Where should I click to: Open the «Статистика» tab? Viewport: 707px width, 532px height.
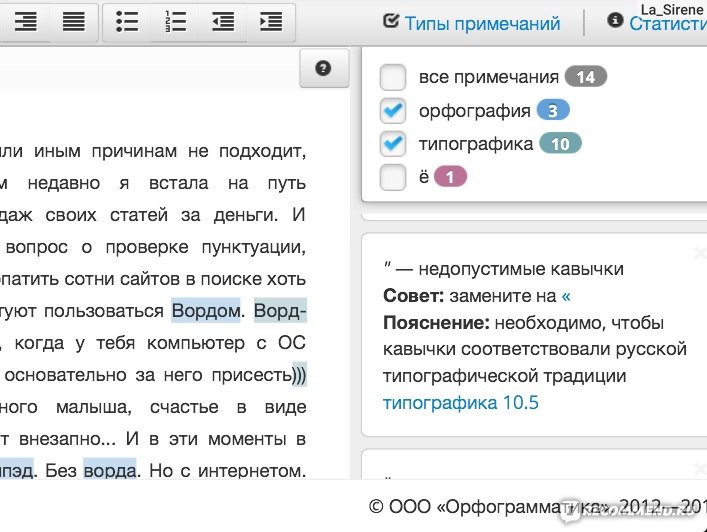pyautogui.click(x=667, y=23)
